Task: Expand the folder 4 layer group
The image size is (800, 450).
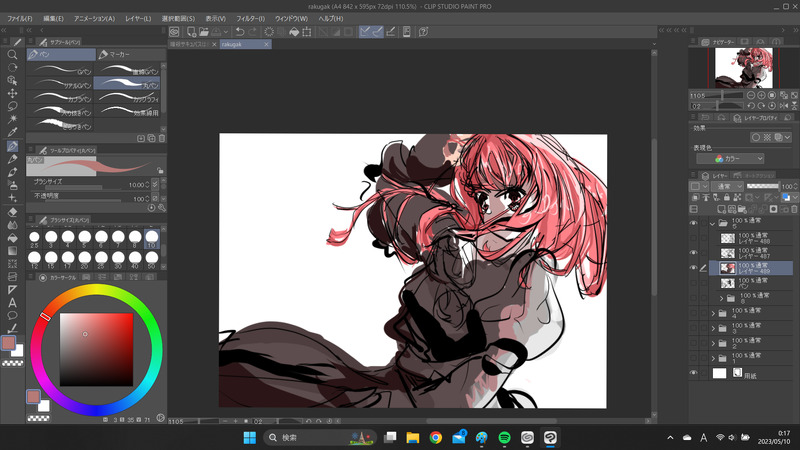Action: tap(713, 313)
